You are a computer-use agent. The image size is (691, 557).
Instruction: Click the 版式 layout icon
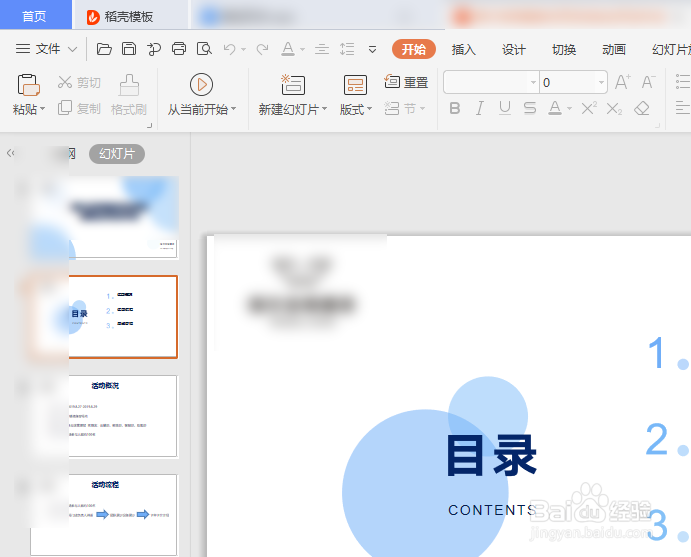pos(355,85)
